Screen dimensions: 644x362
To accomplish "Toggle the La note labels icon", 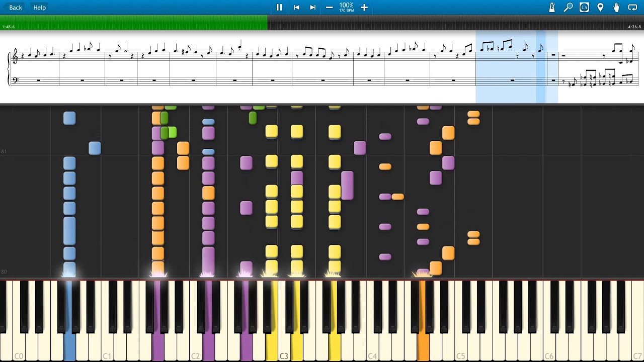I will click(x=584, y=8).
